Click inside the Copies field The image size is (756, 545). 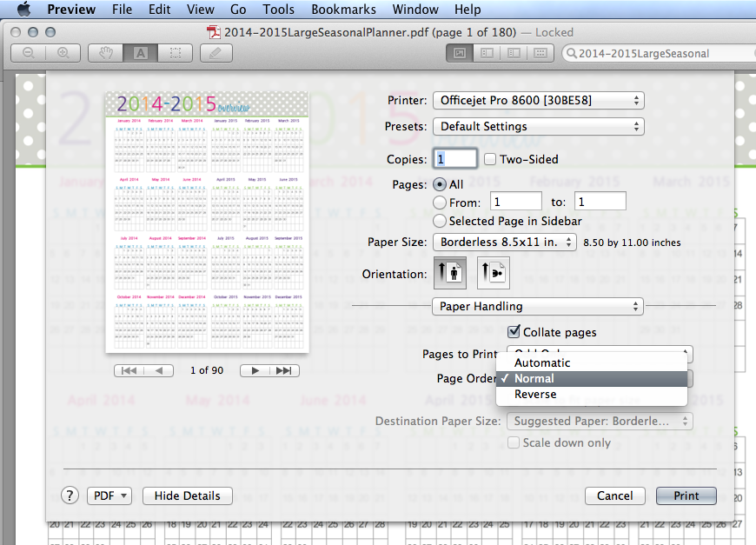(454, 158)
